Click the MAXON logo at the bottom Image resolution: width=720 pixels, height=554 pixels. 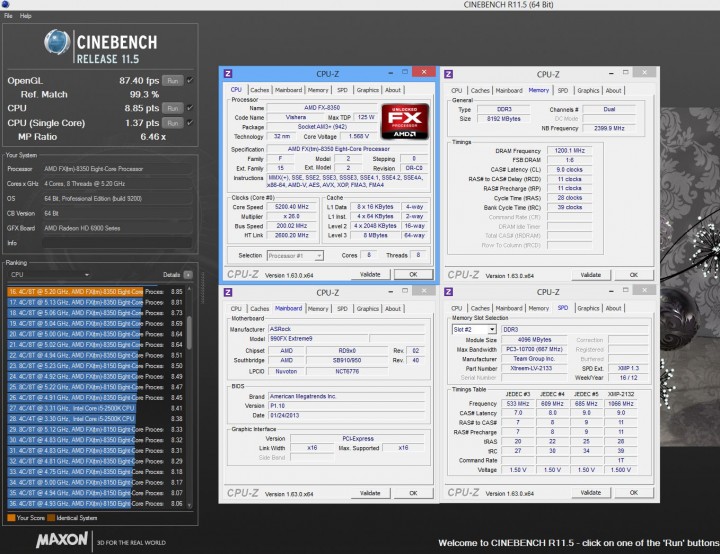coord(62,539)
